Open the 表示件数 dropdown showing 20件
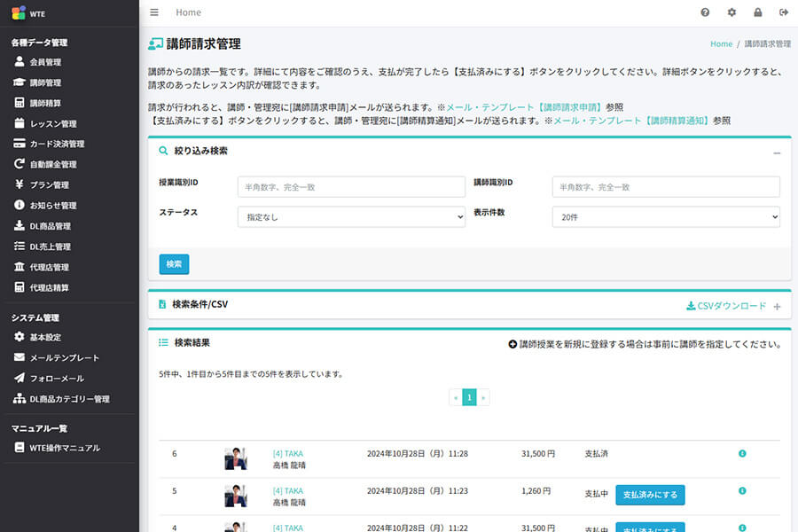Image resolution: width=798 pixels, height=532 pixels. click(x=666, y=215)
